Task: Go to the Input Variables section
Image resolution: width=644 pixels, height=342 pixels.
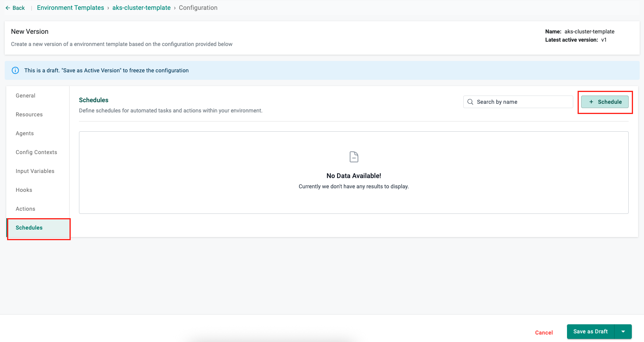Action: pyautogui.click(x=35, y=171)
